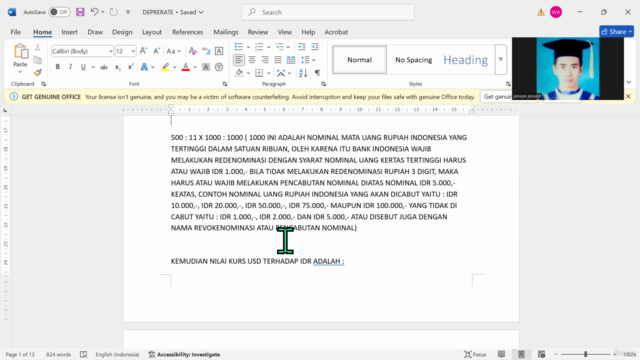640x360 pixels.
Task: Open Text Effects and Typography
Action: 144,67
